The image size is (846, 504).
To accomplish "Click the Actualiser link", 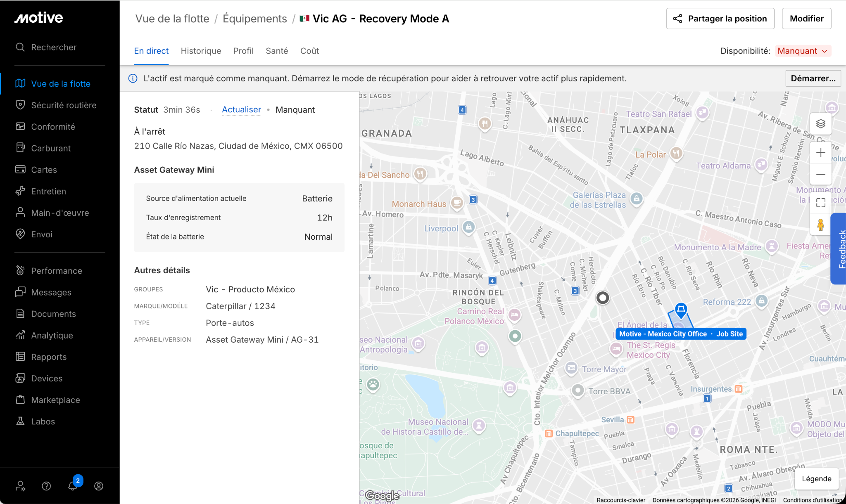I will point(241,109).
